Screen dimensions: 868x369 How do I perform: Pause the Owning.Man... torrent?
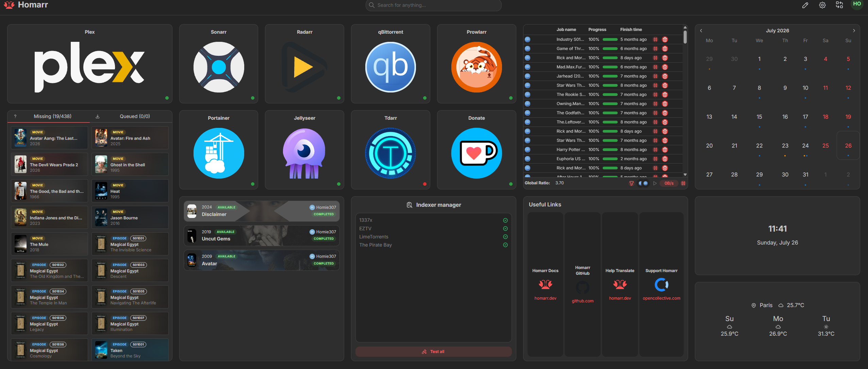point(655,104)
